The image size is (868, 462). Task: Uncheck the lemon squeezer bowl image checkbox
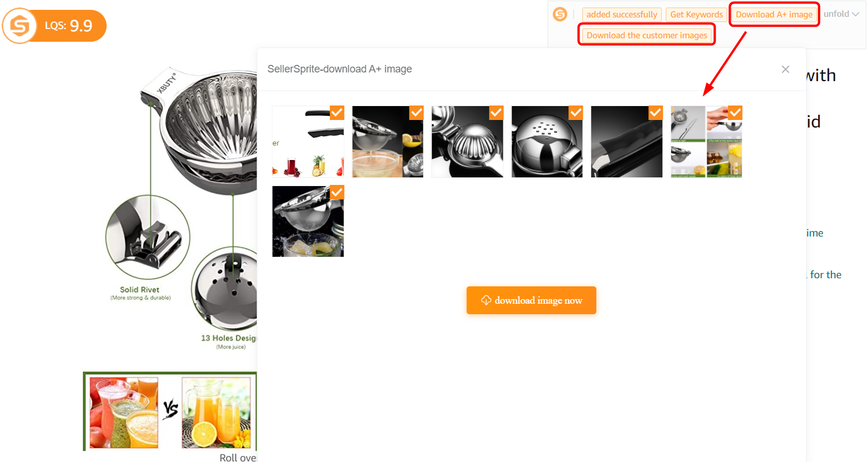tap(416, 112)
